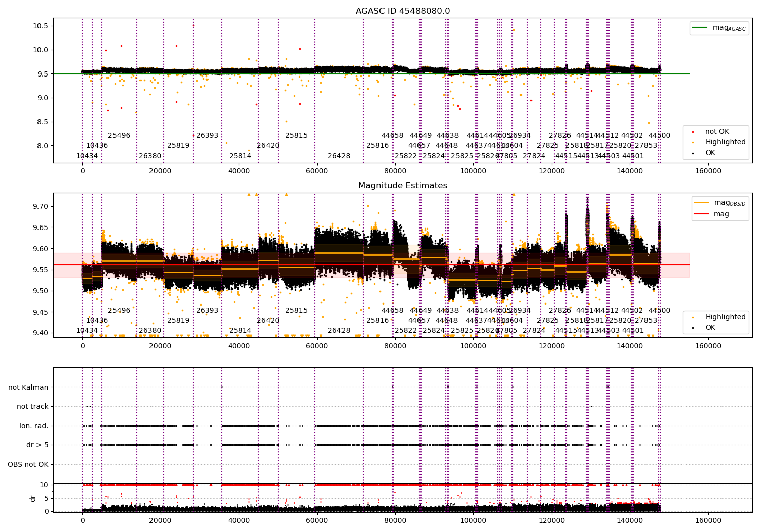Viewport: 760px width, 532px height.
Task: Click the 'OBS not OK' axis label
Action: pos(28,464)
